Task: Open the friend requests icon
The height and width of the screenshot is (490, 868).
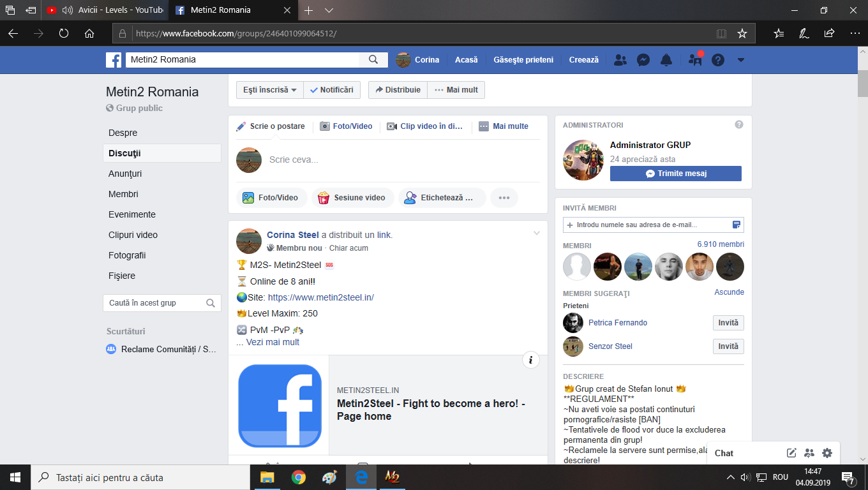Action: point(620,60)
